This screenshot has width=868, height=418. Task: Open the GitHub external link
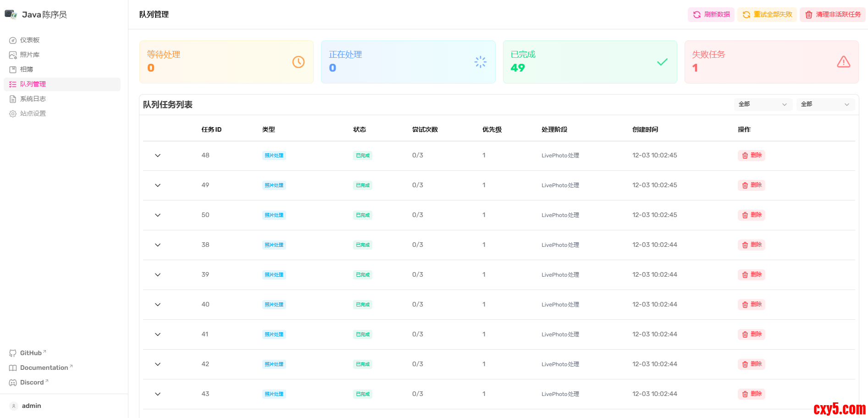coord(31,353)
